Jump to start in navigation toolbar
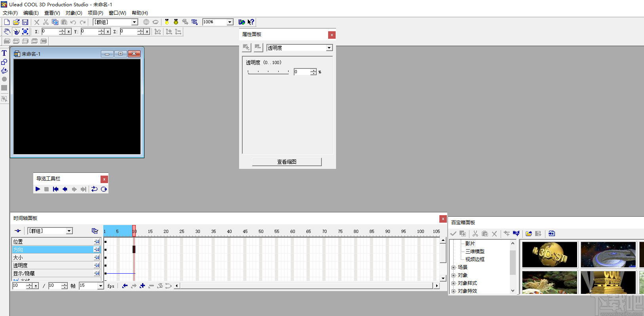The image size is (644, 316). pyautogui.click(x=55, y=189)
